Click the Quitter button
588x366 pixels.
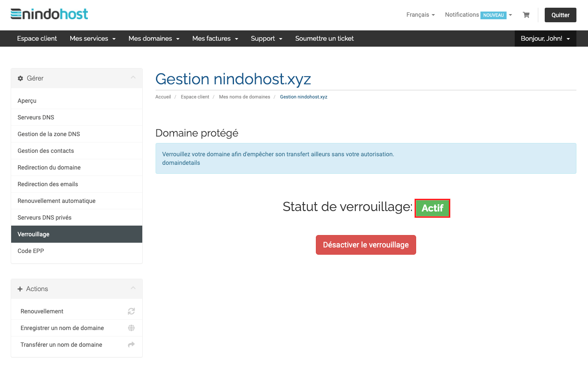click(560, 15)
